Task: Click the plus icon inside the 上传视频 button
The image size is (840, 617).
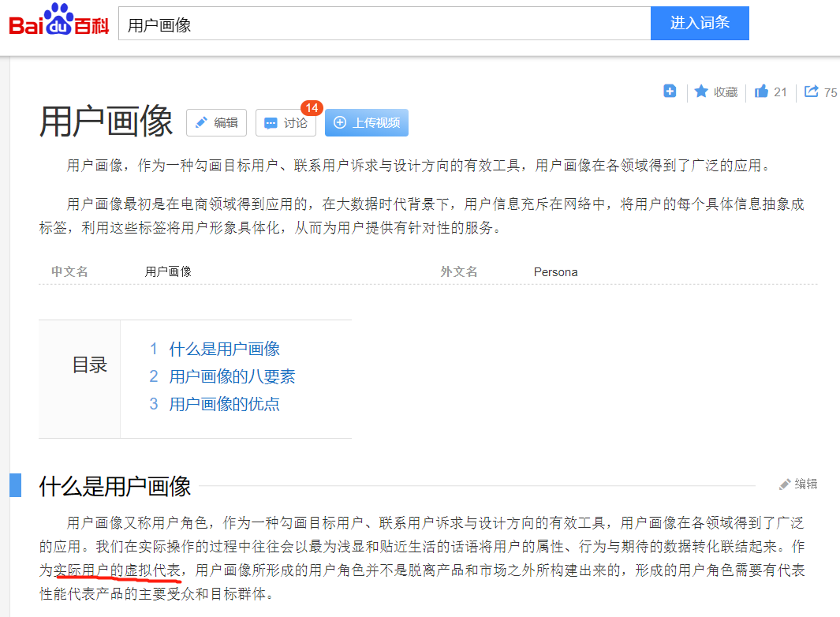Action: coord(340,122)
